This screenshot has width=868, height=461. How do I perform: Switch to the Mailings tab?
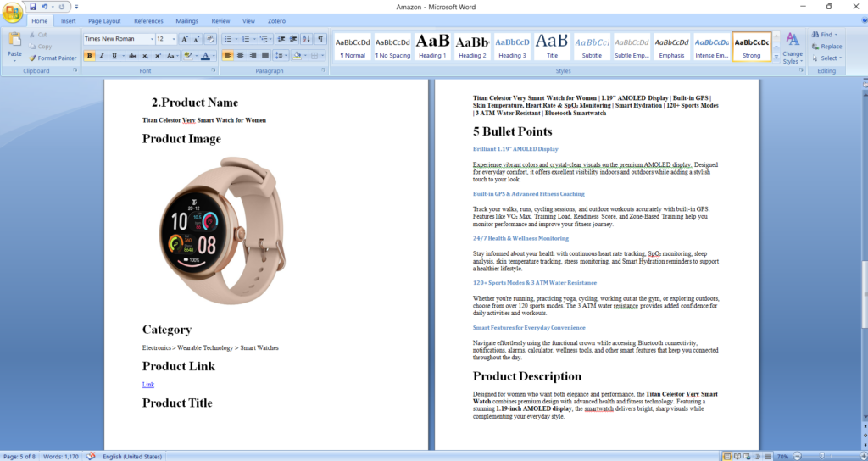[x=187, y=21]
